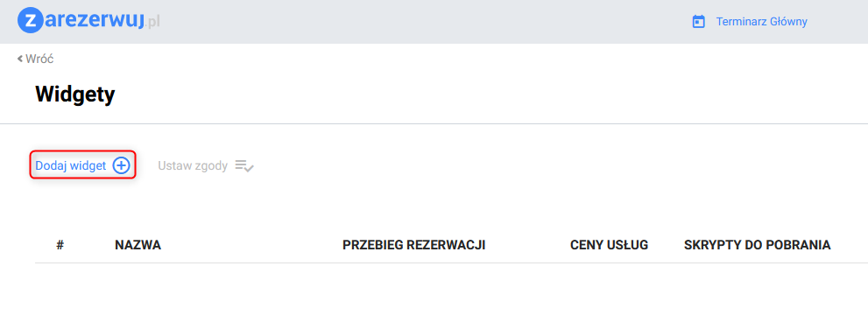
Task: Click the calendar icon beside Terminarz Główny
Action: (699, 22)
